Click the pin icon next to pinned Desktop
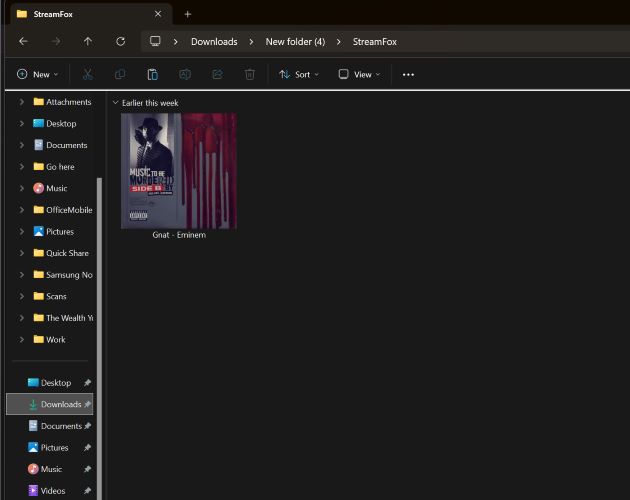 coord(87,383)
